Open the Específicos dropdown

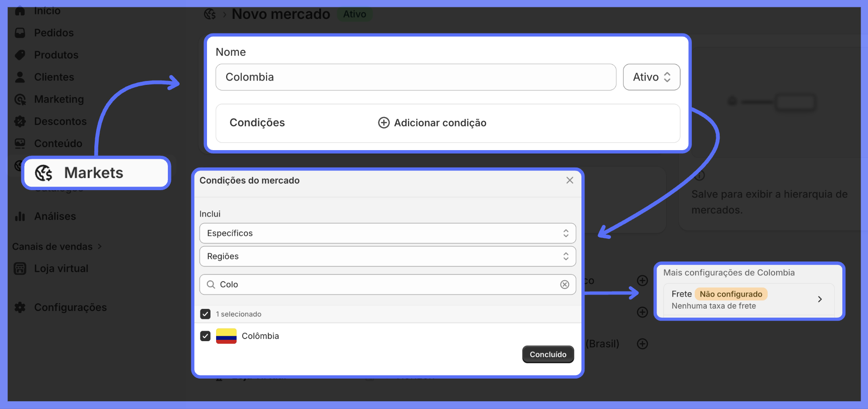pos(387,233)
